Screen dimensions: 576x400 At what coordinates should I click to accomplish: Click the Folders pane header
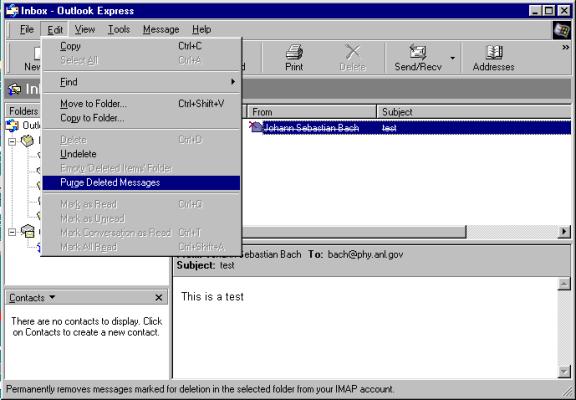tap(24, 111)
